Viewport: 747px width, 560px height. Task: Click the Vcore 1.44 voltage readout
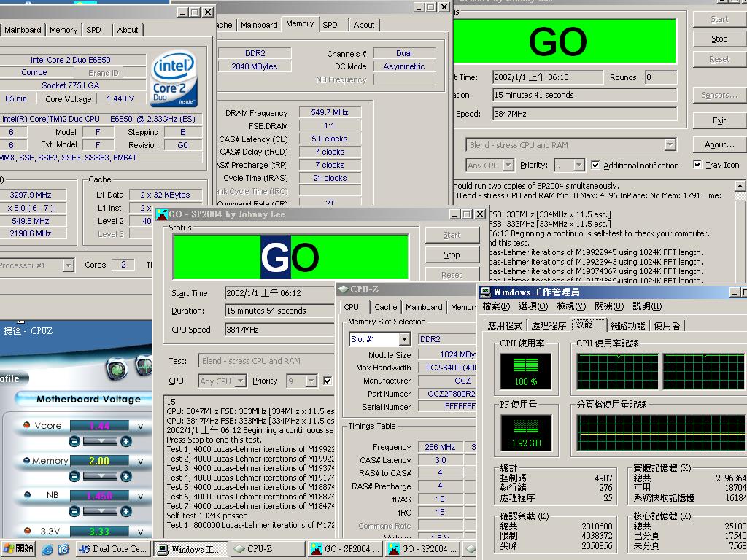tap(99, 426)
